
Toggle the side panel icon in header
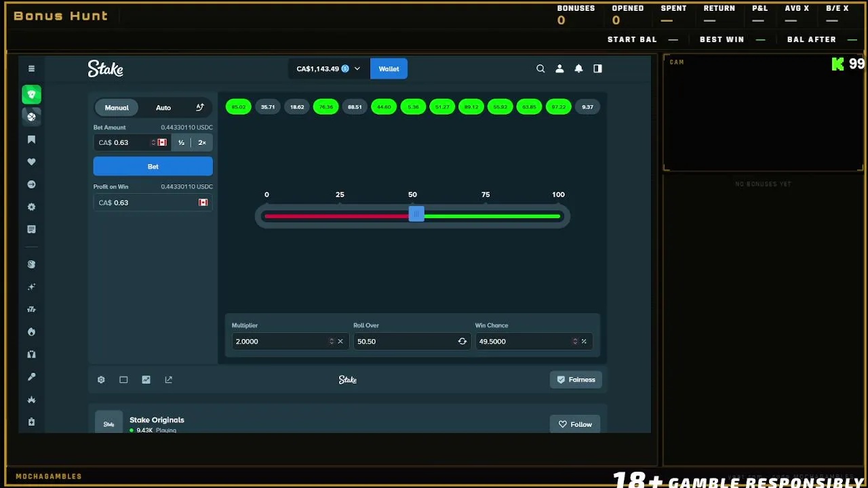(x=597, y=68)
